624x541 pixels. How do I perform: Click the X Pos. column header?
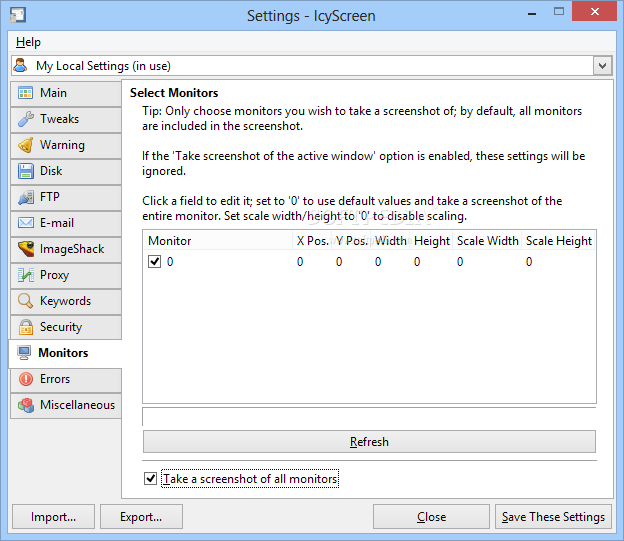[x=312, y=240]
